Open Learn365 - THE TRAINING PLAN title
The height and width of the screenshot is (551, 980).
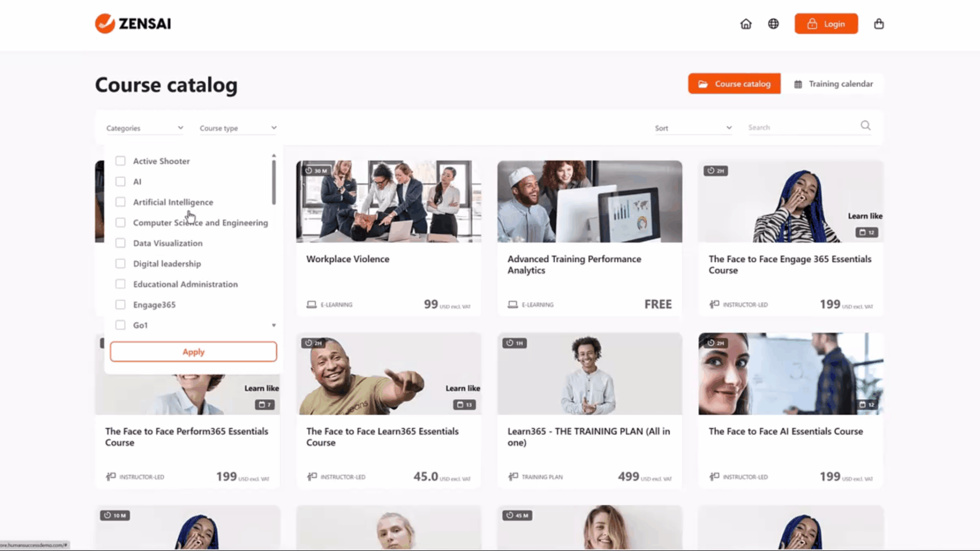click(x=589, y=437)
